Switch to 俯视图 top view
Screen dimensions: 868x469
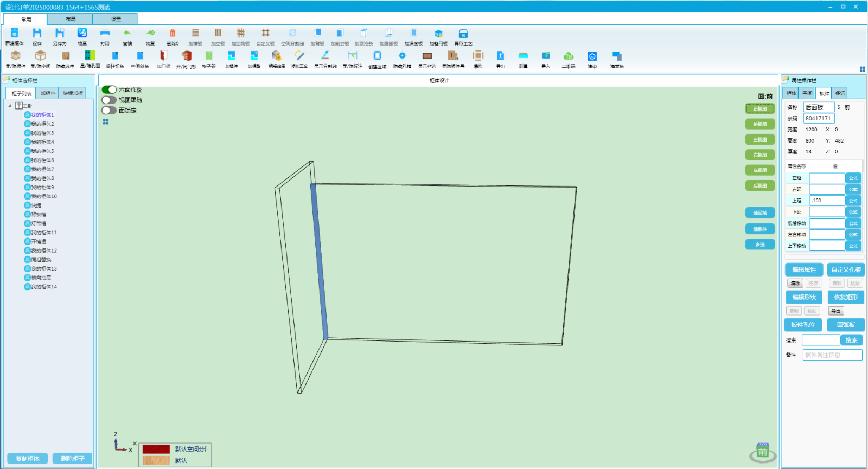click(x=759, y=124)
